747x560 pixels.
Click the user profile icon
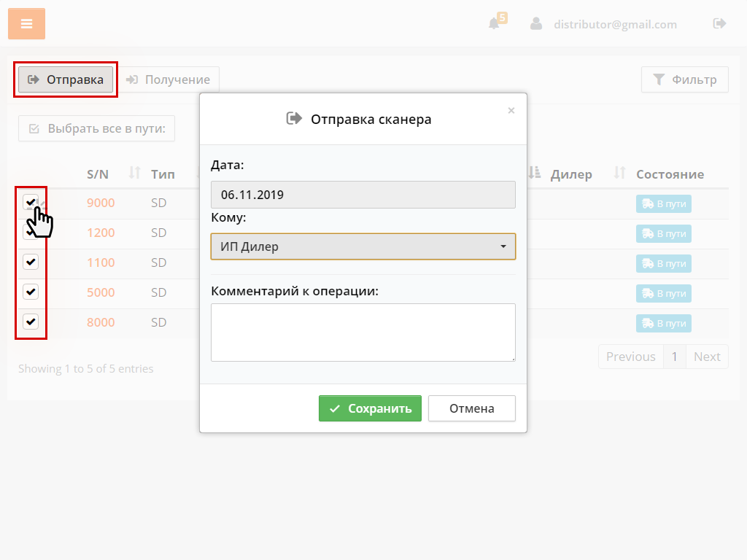pyautogui.click(x=536, y=24)
